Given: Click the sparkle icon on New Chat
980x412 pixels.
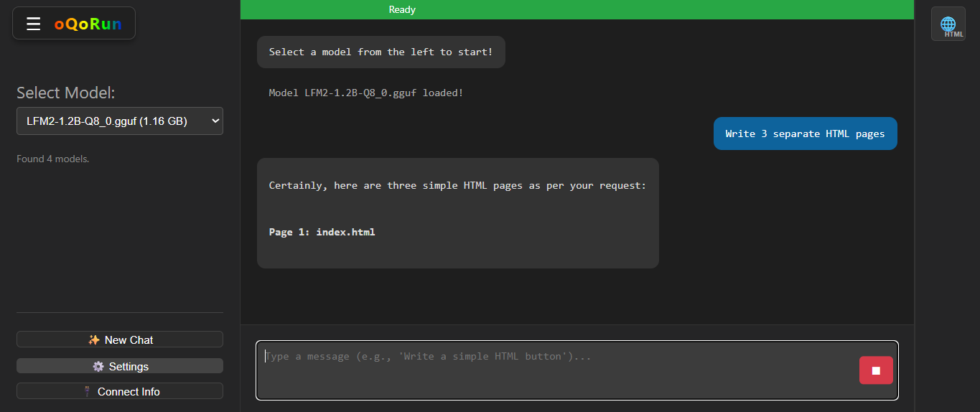Looking at the screenshot, I should (93, 340).
